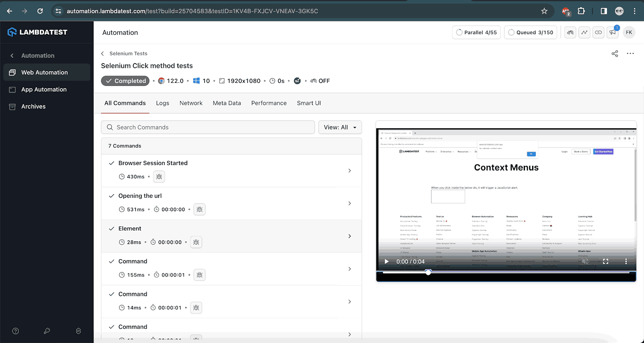Open Chrome extensions puzzle icon
644x343 pixels.
[x=581, y=11]
